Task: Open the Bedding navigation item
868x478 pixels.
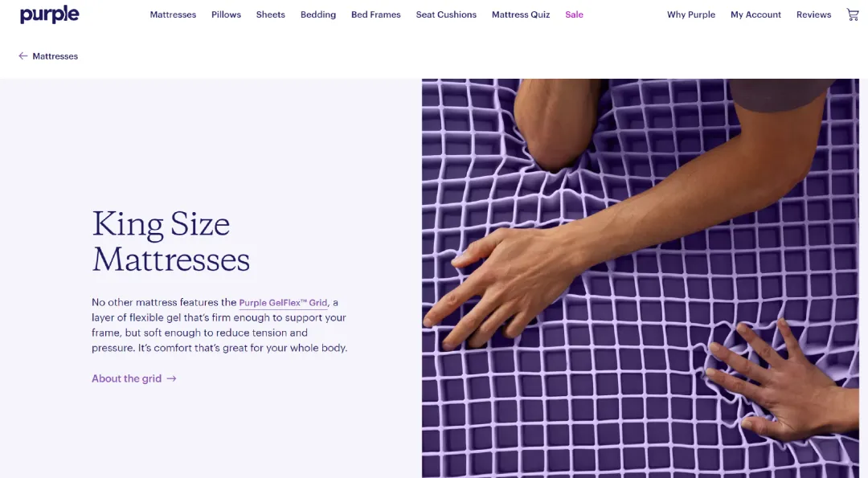Action: (x=317, y=15)
